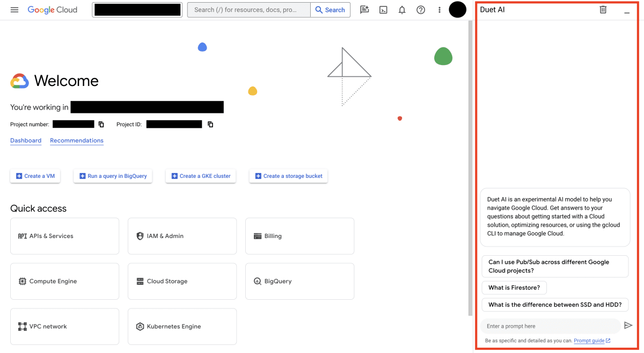
Task: Click Run a query in BigQuery
Action: click(113, 176)
